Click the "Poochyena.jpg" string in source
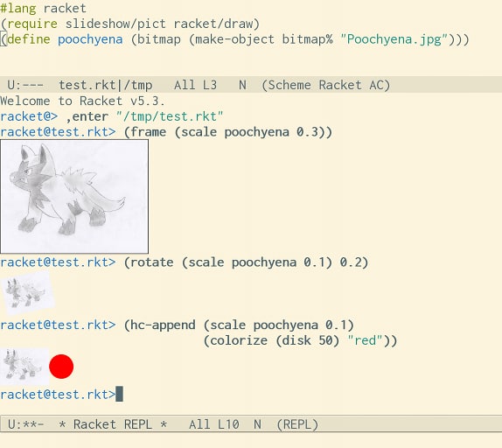The height and width of the screenshot is (448, 502). [394, 39]
